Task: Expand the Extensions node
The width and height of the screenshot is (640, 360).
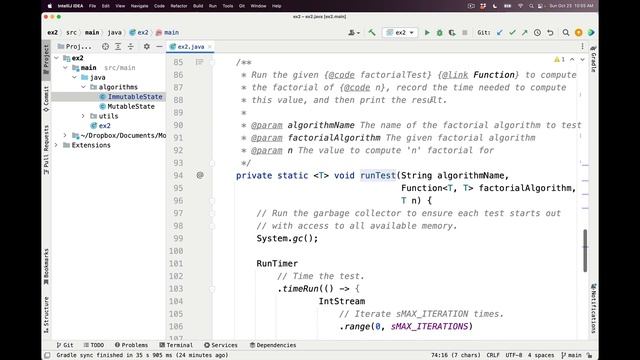Action: (56, 145)
